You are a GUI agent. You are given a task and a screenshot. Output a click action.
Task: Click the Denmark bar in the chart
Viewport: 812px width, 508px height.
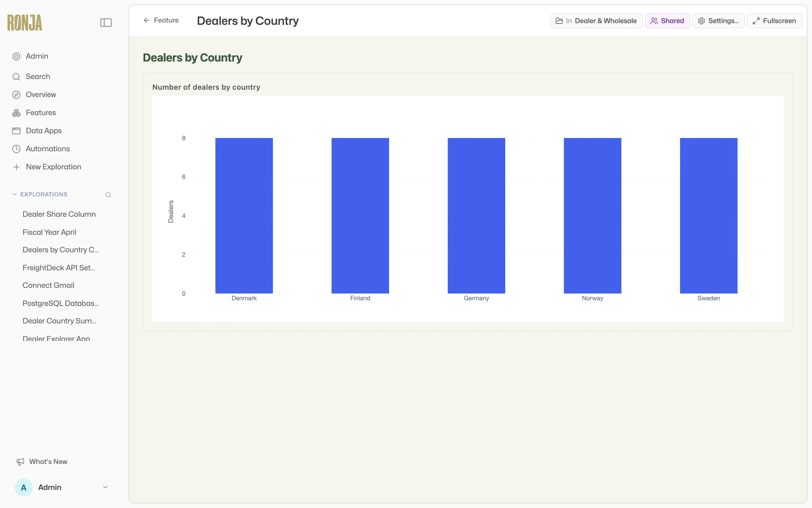244,216
